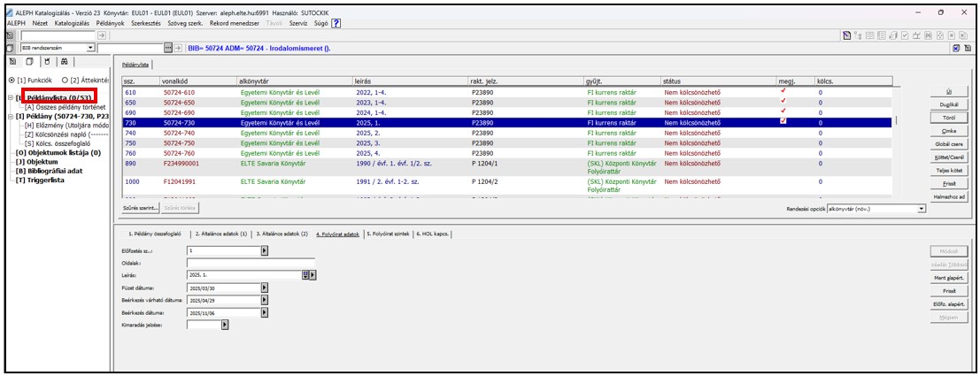Viewport: 980px width, 376px height.
Task: Open the arrow list beside Leírás field
Action: coord(313,274)
